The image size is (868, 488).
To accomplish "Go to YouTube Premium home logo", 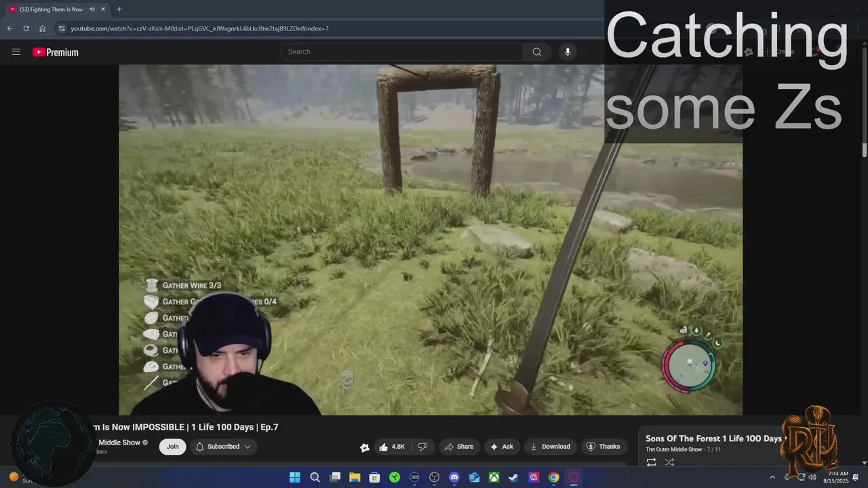I will point(56,52).
